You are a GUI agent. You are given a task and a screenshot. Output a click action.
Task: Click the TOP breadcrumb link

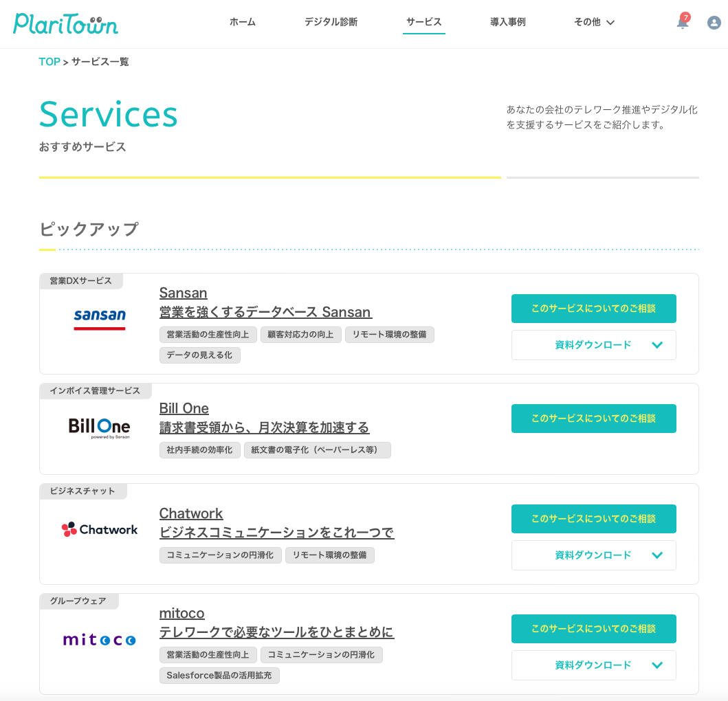click(x=49, y=62)
